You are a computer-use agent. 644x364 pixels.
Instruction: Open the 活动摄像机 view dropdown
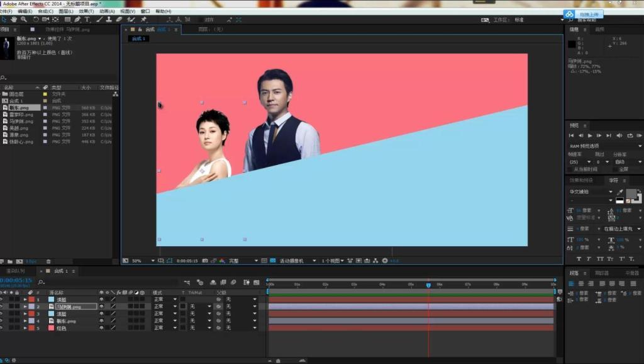pyautogui.click(x=297, y=261)
